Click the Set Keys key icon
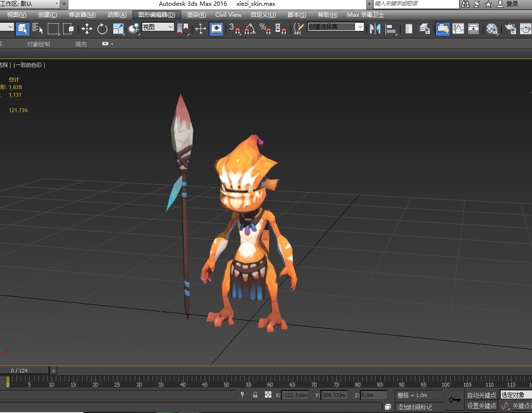532x413 pixels. pyautogui.click(x=454, y=400)
